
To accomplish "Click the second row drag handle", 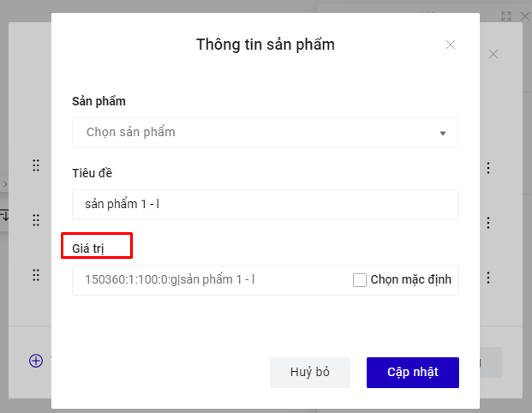I will tap(36, 220).
